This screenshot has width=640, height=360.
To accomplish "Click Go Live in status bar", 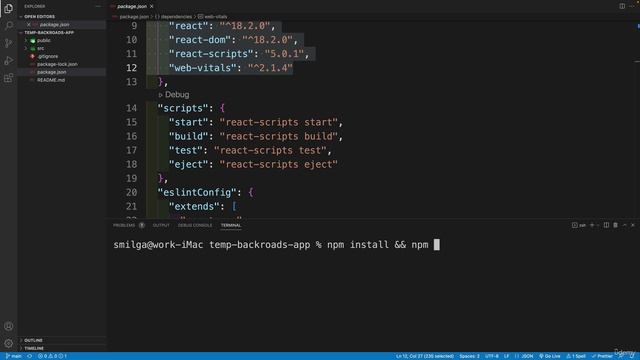I will point(550,356).
